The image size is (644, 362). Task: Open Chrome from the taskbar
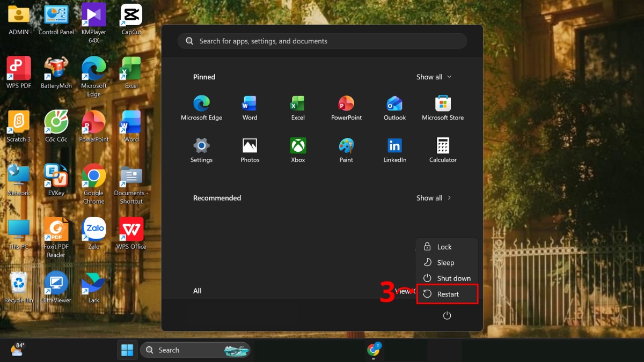pos(374,350)
